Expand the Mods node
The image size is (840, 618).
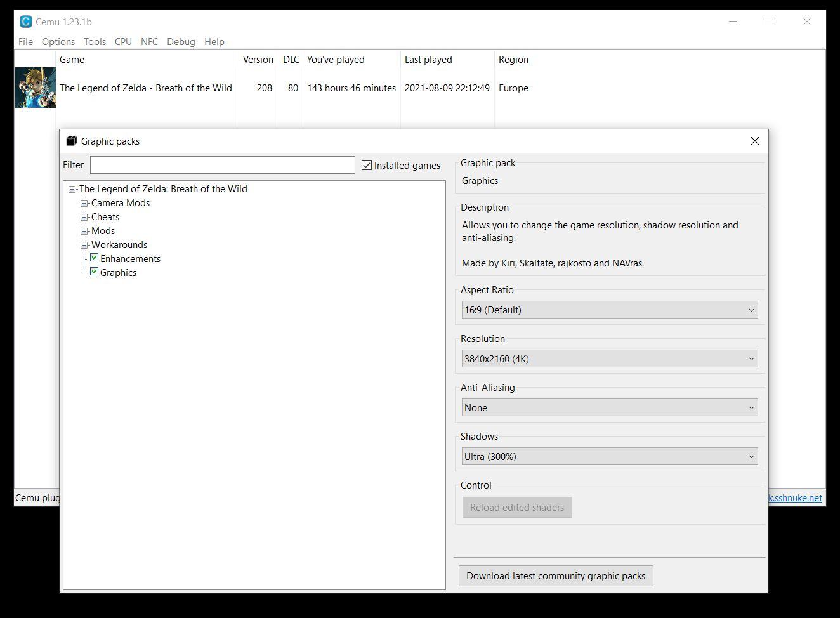click(x=84, y=231)
